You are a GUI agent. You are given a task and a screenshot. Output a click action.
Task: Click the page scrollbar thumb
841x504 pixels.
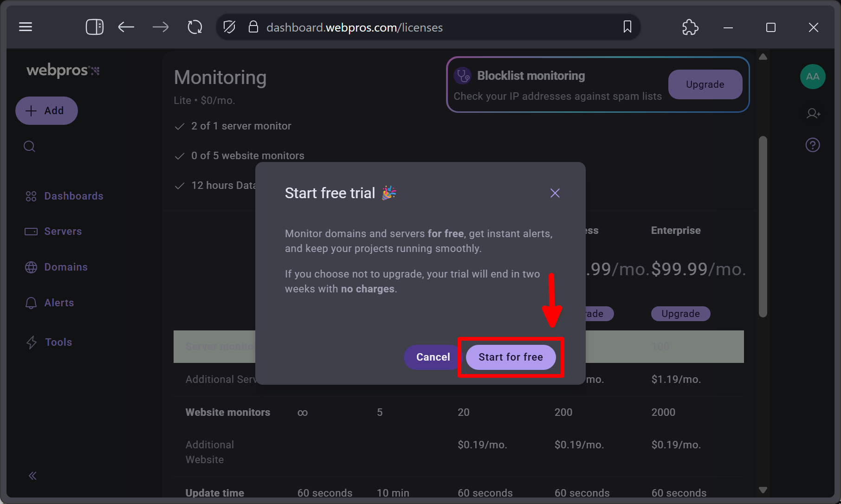pos(763,226)
